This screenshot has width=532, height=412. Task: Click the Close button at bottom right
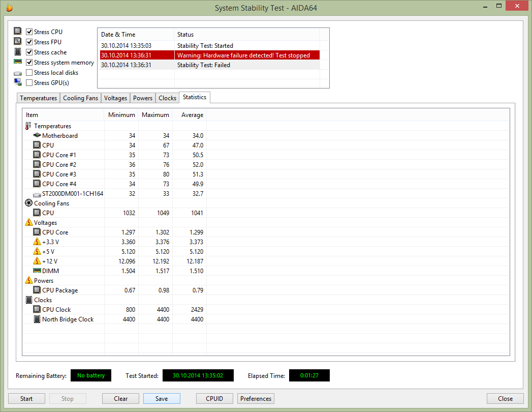point(505,398)
